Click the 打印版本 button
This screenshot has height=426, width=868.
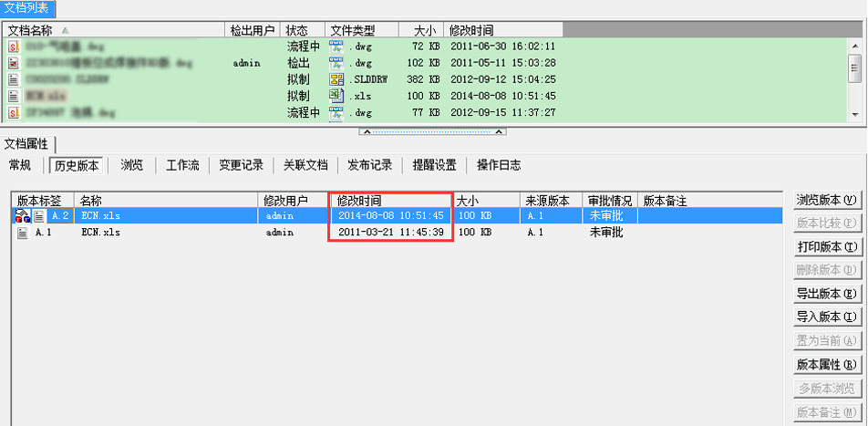pyautogui.click(x=827, y=247)
